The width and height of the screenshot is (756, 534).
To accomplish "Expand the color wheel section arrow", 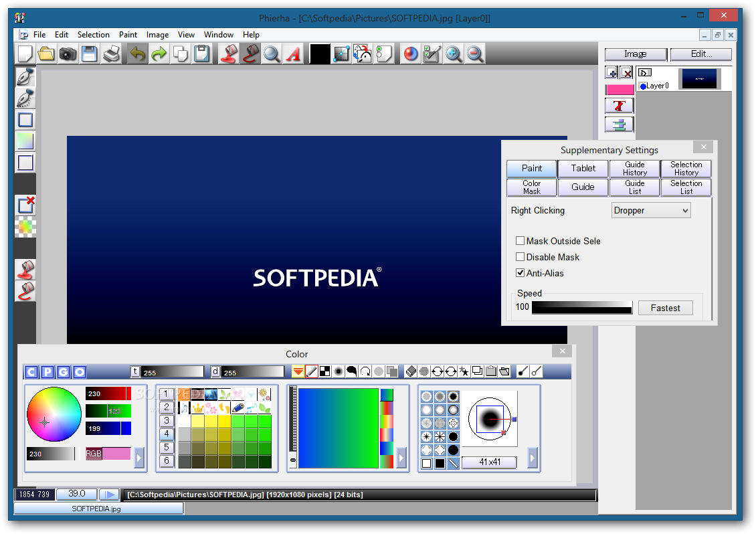I will [x=139, y=458].
